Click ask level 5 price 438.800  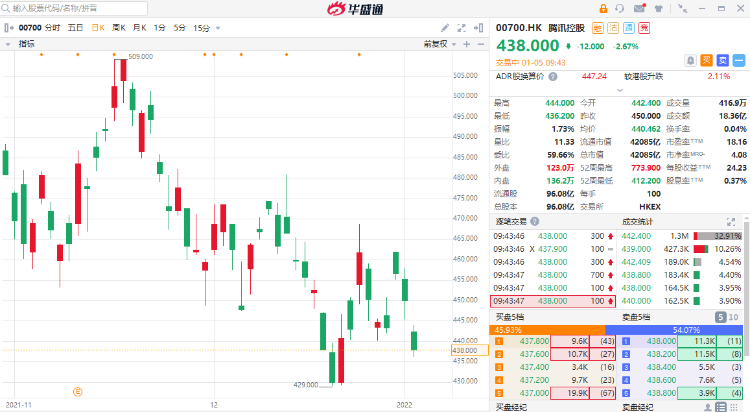(x=662, y=393)
